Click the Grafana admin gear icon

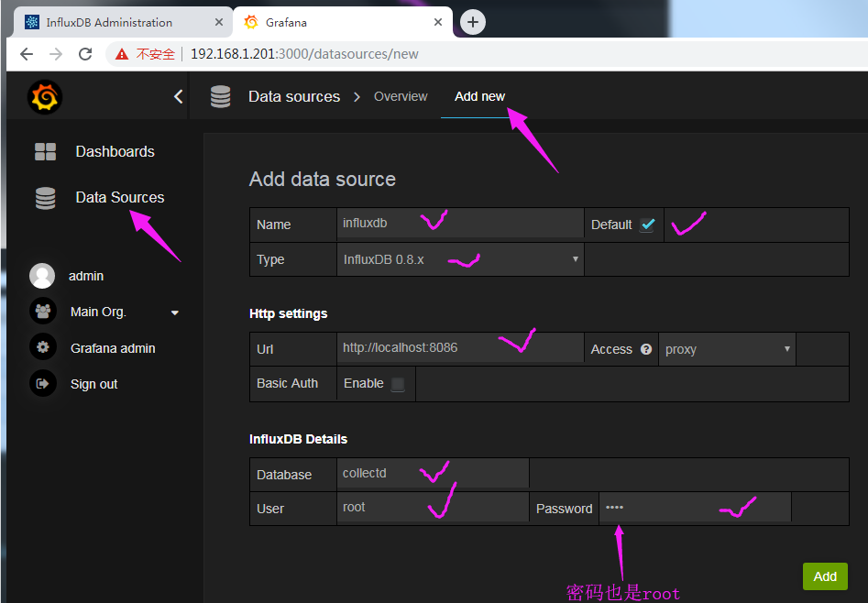tap(43, 347)
